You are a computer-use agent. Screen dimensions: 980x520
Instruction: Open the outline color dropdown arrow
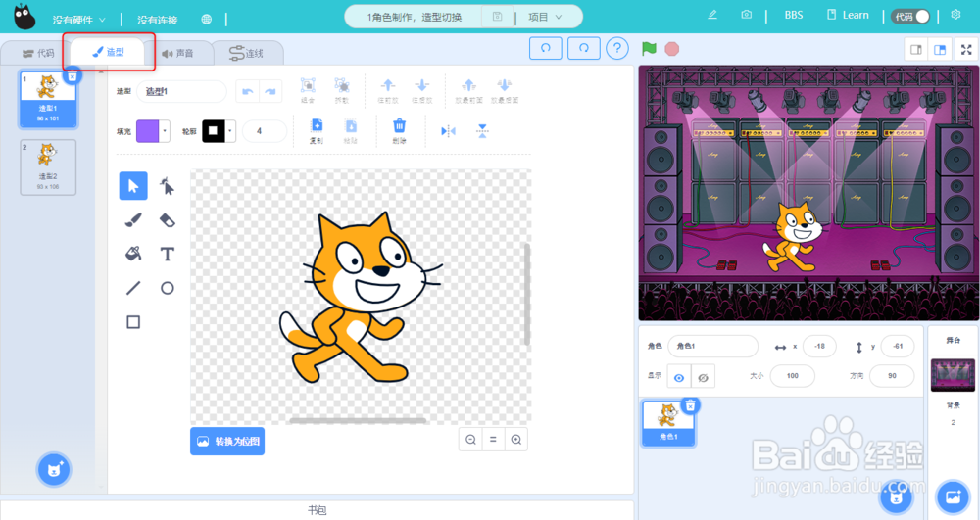tap(230, 131)
